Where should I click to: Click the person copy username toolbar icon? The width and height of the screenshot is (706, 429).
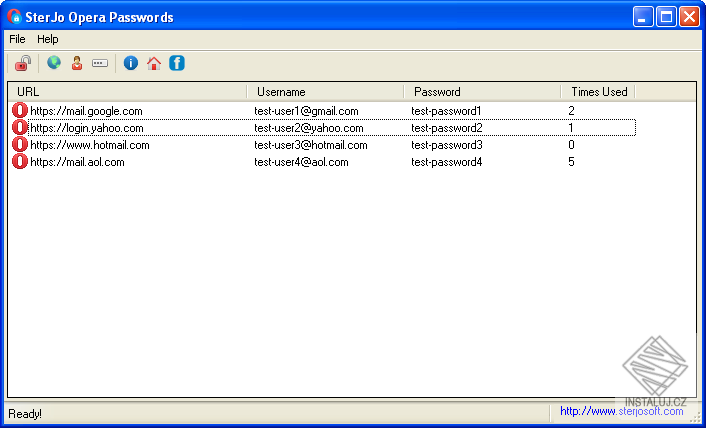(x=77, y=63)
